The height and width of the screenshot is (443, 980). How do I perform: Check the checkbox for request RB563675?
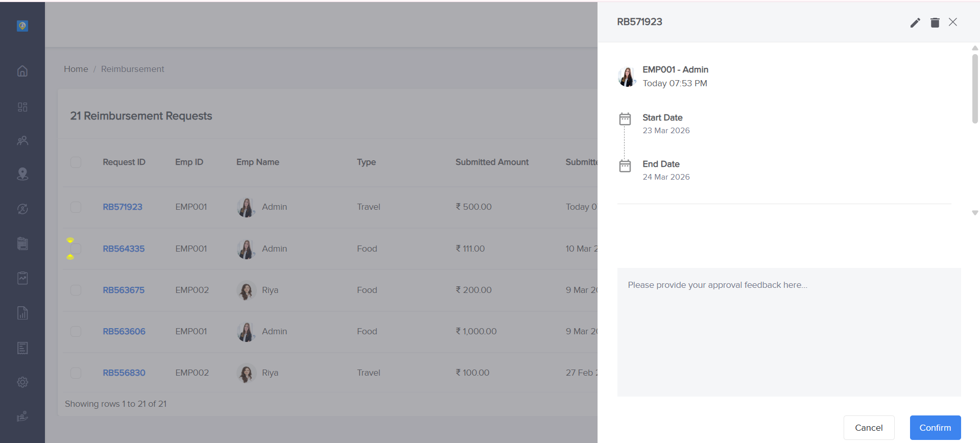[76, 290]
